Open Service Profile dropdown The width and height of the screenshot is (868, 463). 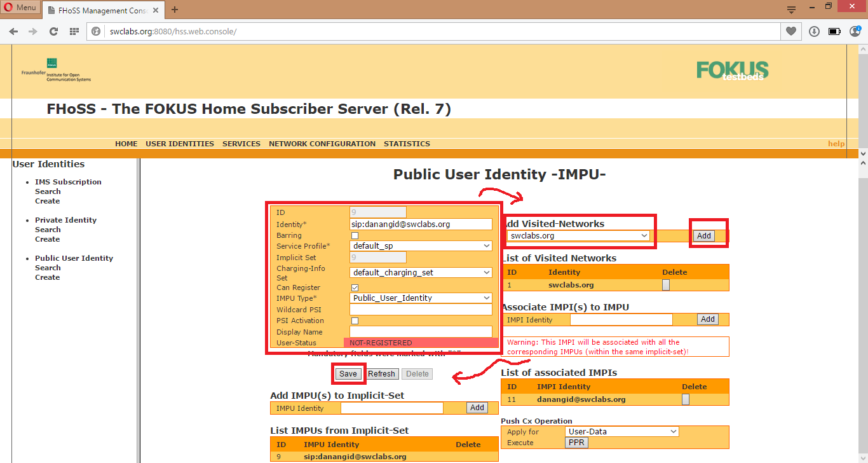(x=421, y=246)
